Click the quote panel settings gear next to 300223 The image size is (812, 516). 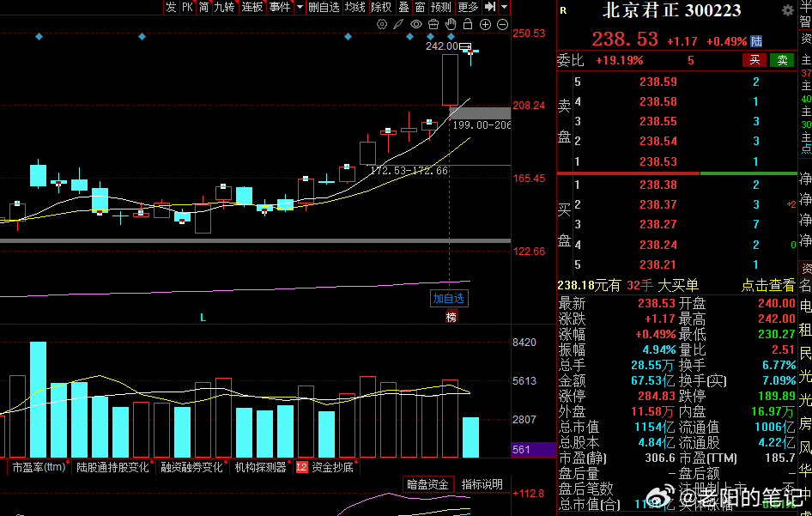pyautogui.click(x=788, y=10)
